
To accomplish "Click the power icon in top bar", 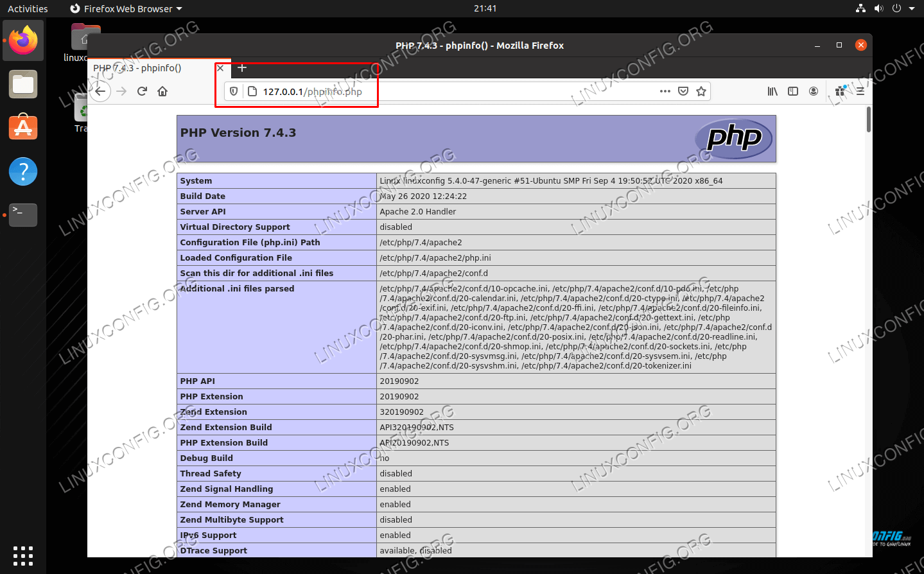I will coord(896,8).
